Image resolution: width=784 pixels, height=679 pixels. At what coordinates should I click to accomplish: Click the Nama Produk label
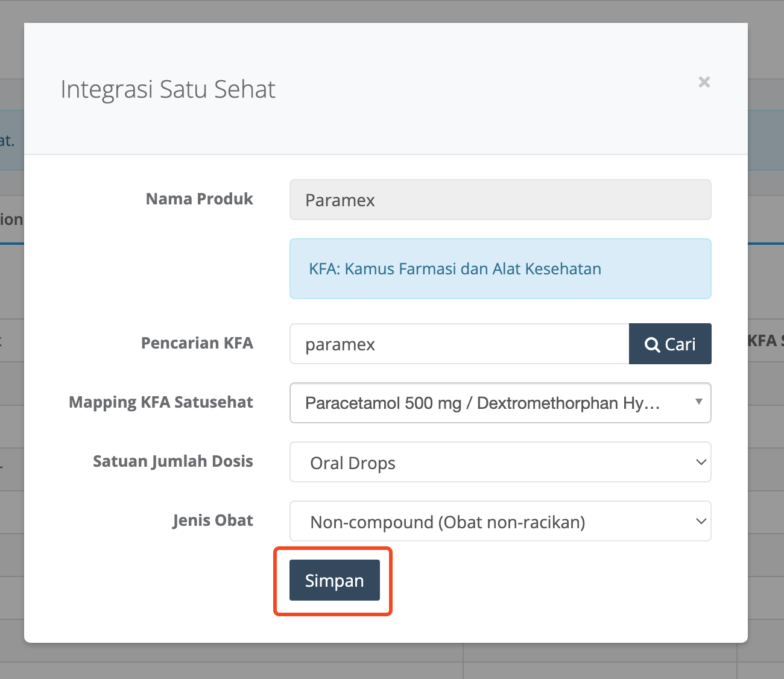click(200, 199)
